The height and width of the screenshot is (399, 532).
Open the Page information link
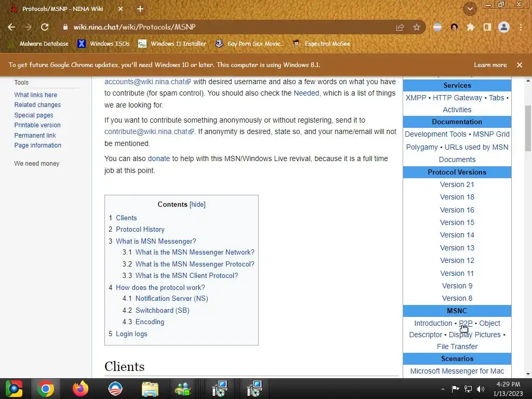[x=37, y=145]
